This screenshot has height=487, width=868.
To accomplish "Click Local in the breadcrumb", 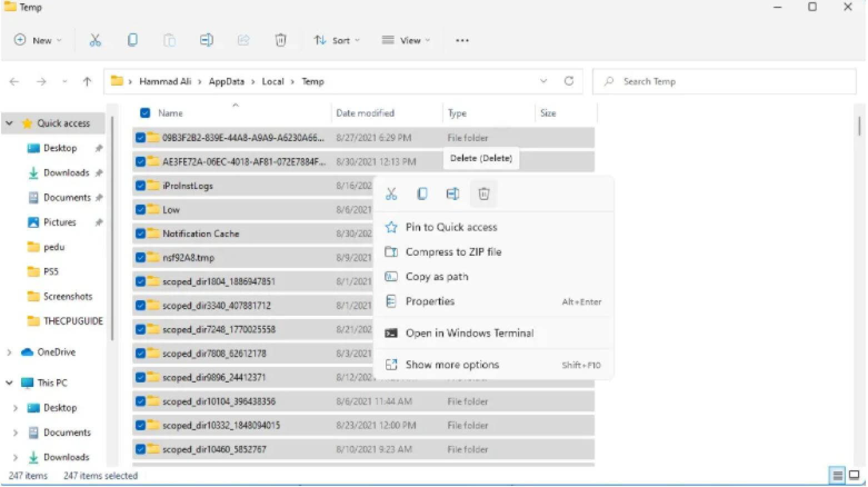I will pos(273,81).
